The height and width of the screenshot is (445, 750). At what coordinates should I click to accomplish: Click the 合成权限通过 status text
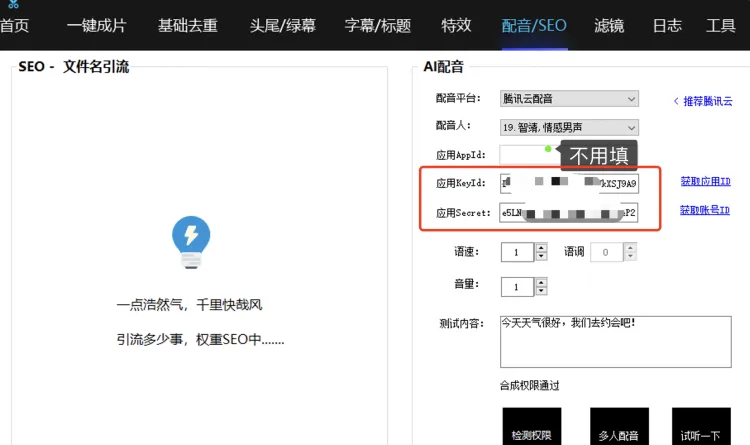tap(529, 386)
